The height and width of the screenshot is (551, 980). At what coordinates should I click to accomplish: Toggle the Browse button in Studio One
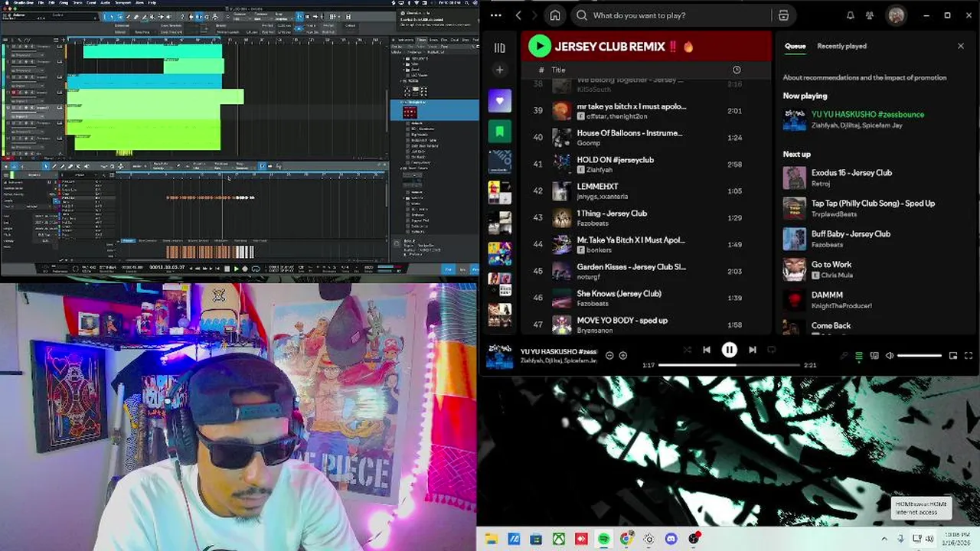(x=475, y=269)
